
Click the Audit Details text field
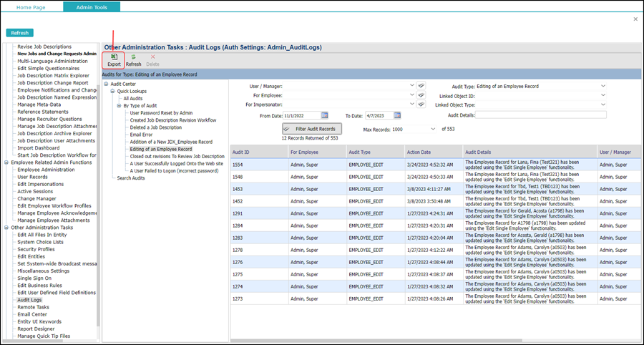coord(541,115)
